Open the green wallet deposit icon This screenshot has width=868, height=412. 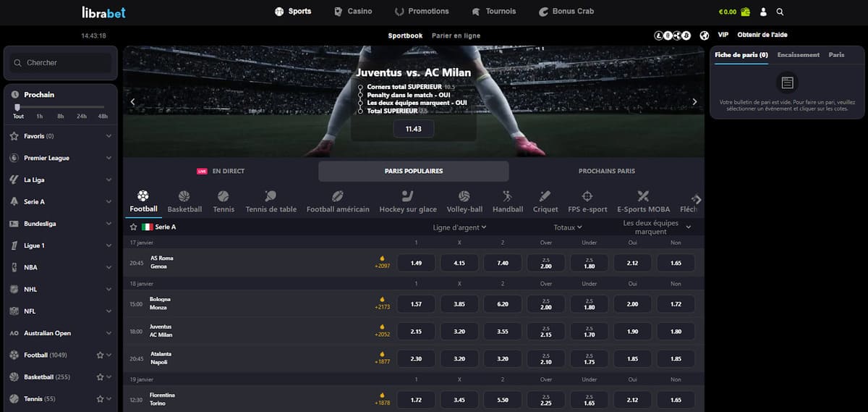pos(745,12)
